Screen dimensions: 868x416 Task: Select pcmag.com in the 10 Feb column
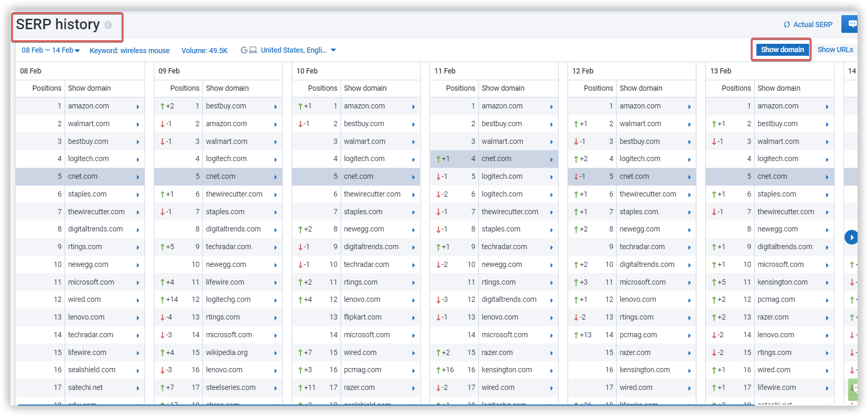(363, 370)
